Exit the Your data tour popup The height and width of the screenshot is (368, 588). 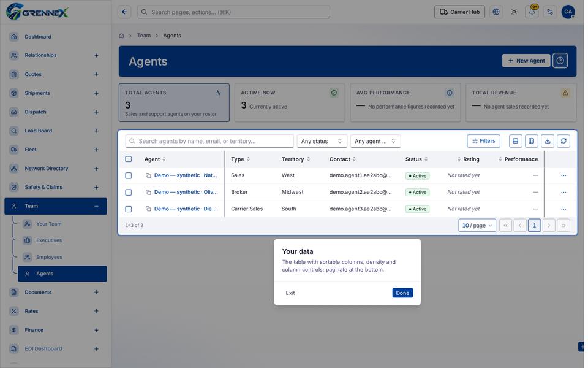click(290, 293)
